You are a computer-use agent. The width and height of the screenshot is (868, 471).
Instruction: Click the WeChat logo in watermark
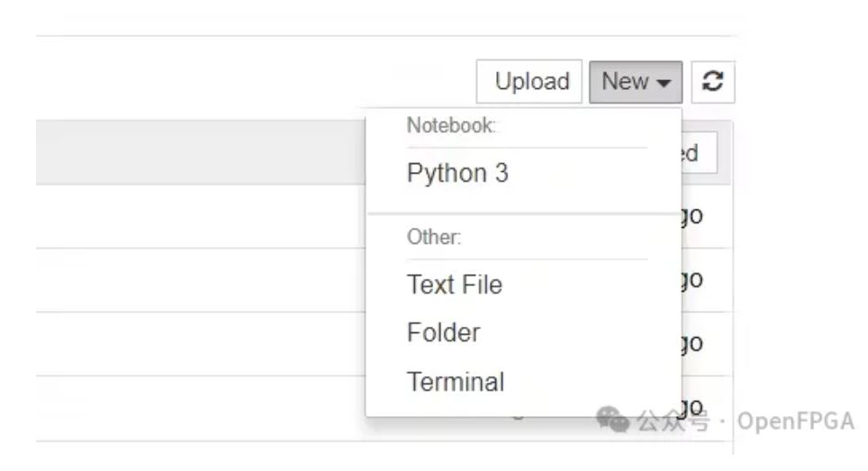tap(613, 419)
